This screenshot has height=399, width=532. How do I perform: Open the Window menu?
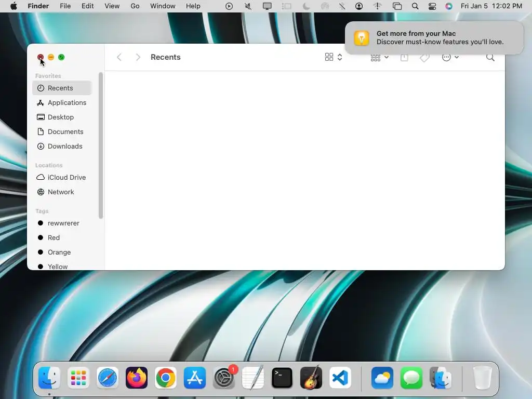pyautogui.click(x=163, y=6)
